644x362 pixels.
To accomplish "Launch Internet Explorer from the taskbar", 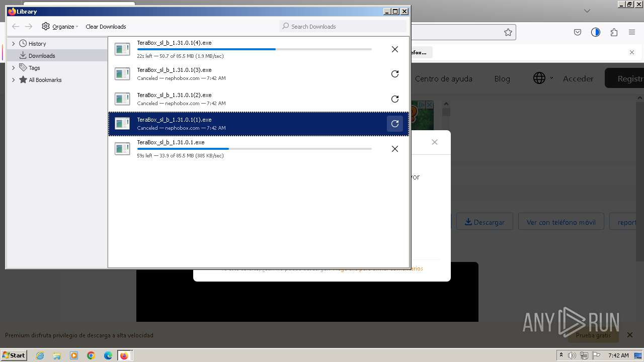I will point(40,355).
